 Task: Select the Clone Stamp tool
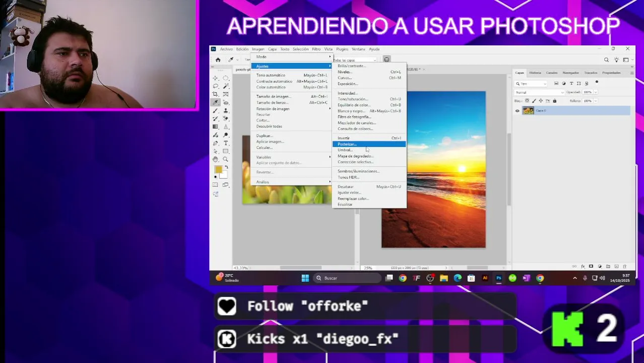pyautogui.click(x=226, y=110)
